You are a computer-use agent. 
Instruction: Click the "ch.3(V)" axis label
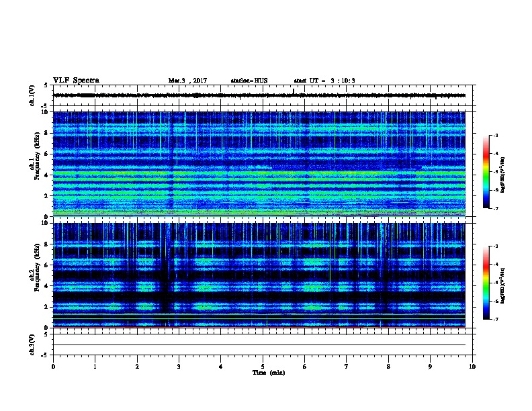(x=32, y=345)
